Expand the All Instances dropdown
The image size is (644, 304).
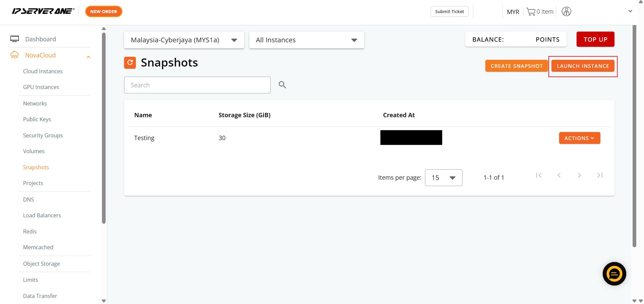[x=306, y=40]
